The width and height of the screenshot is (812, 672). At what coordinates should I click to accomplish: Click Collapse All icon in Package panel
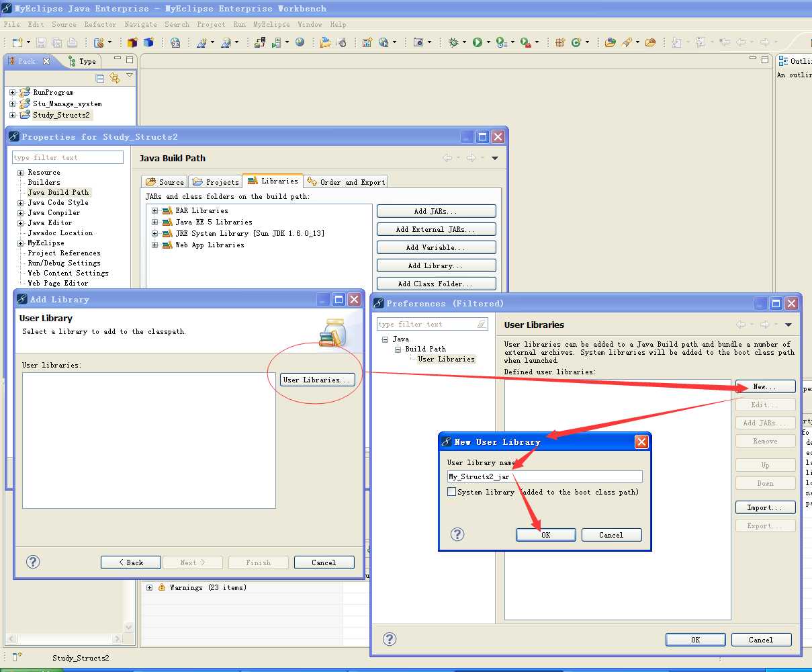click(x=100, y=78)
